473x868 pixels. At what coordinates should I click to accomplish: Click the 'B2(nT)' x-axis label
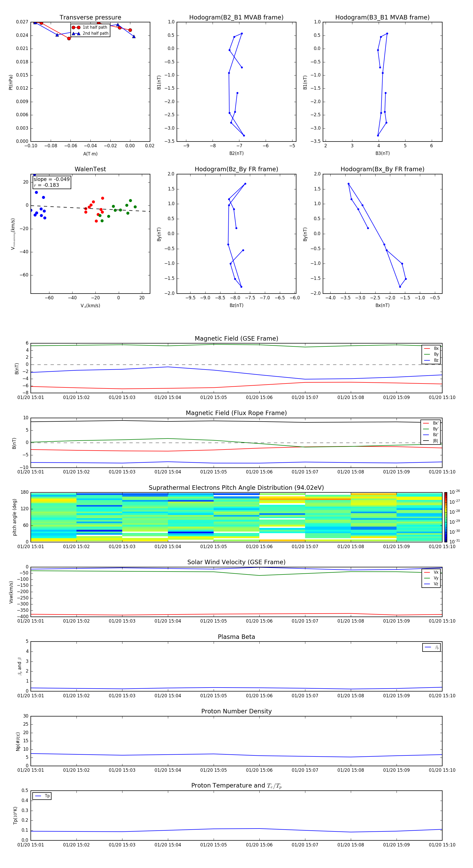(236, 153)
